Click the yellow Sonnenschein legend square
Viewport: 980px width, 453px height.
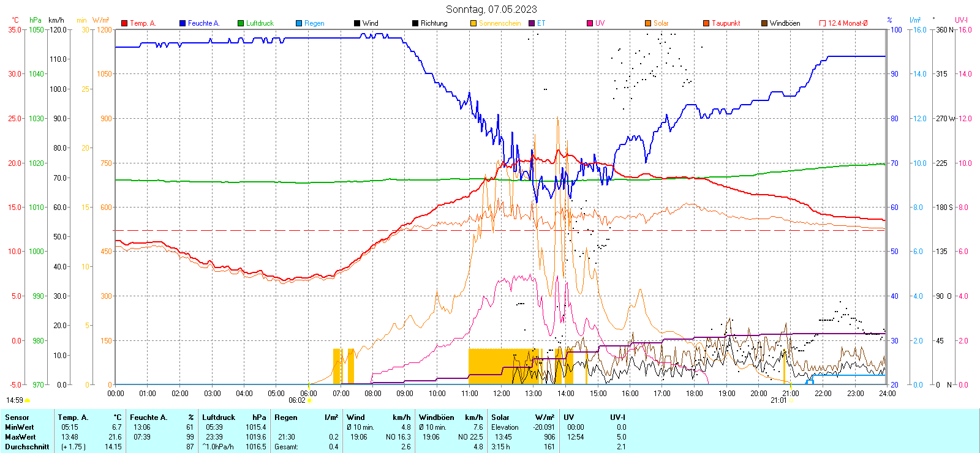(473, 23)
